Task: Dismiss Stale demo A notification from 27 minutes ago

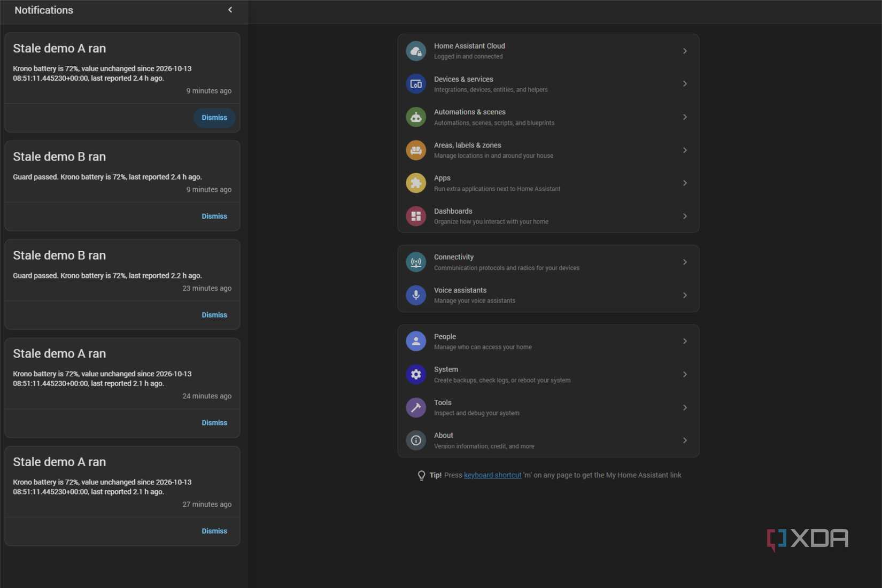Action: point(214,531)
